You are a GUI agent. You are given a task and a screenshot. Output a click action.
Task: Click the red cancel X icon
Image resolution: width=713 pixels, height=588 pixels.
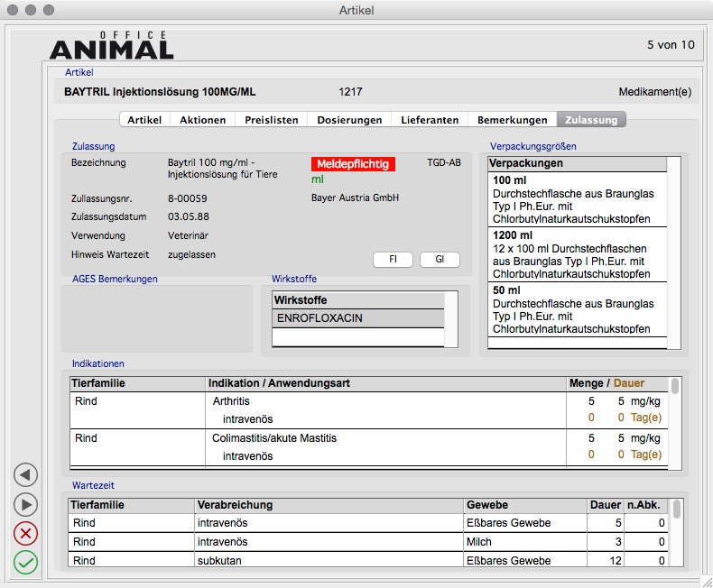26,533
